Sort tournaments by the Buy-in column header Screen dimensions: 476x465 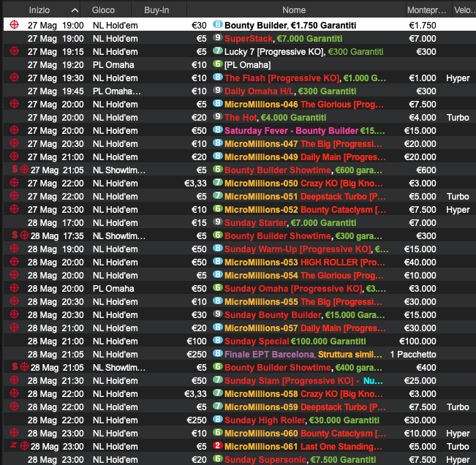[x=156, y=10]
